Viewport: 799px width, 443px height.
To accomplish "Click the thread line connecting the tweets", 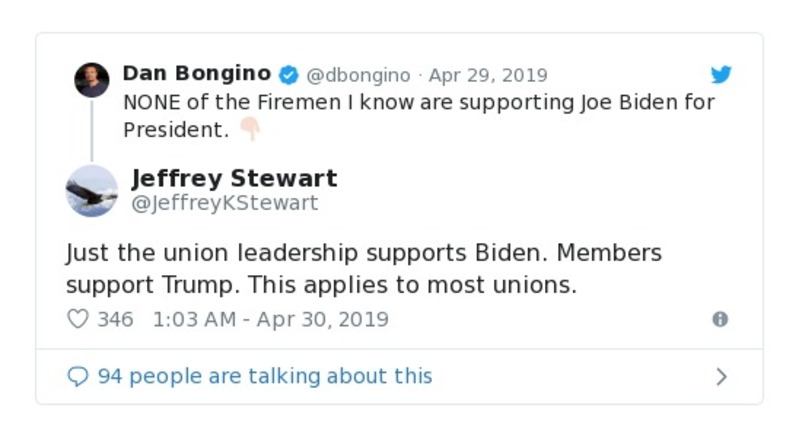I will point(91,130).
